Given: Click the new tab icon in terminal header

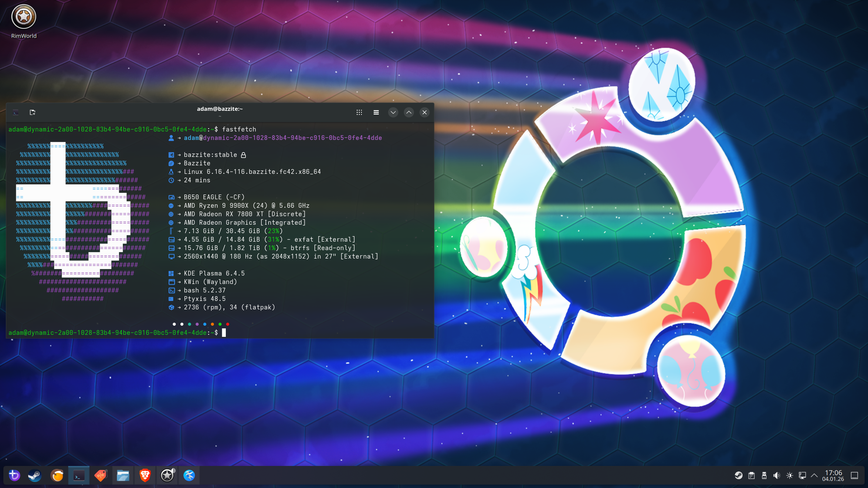Looking at the screenshot, I should point(33,113).
